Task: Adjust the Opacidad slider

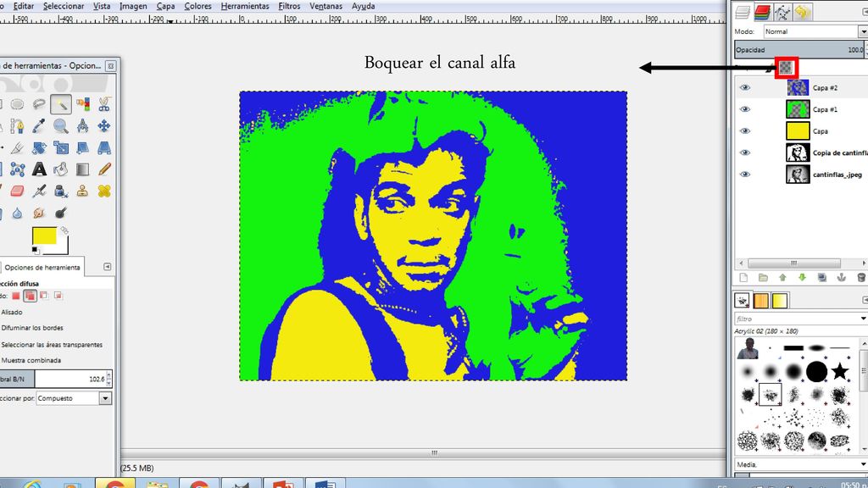Action: 798,50
